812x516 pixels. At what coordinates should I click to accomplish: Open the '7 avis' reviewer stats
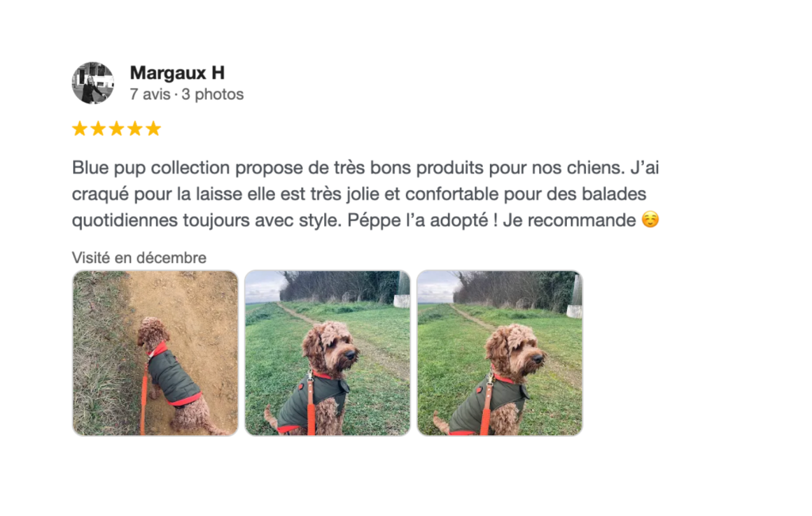tap(150, 94)
